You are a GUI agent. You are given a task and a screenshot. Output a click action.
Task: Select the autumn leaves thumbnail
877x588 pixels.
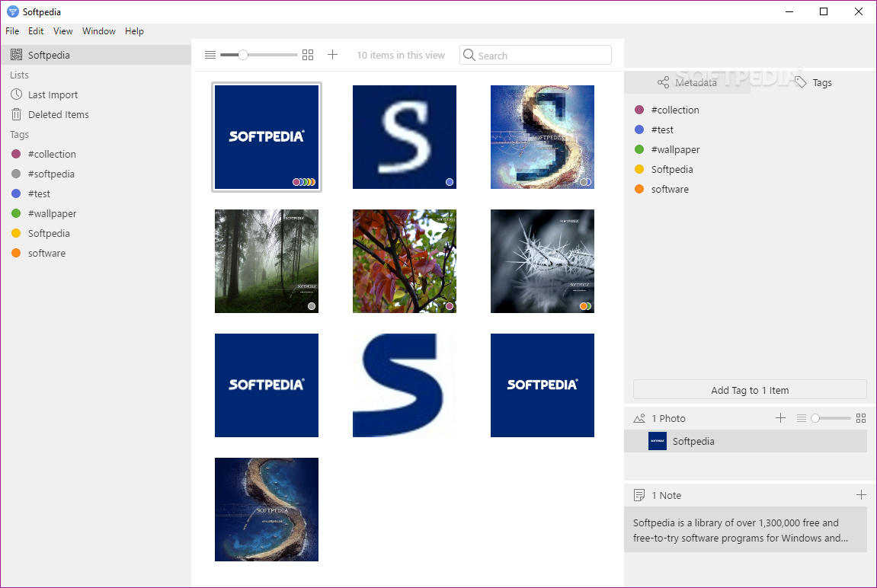tap(405, 261)
